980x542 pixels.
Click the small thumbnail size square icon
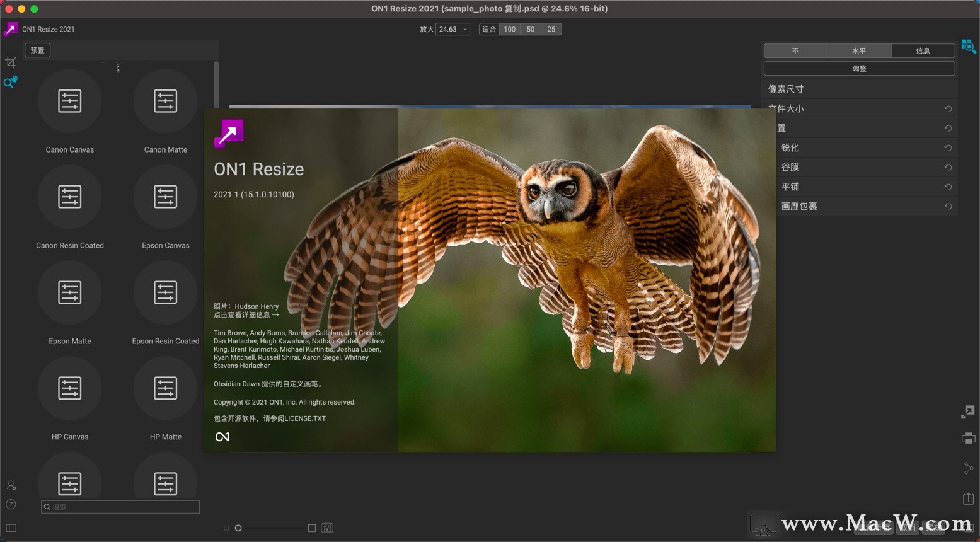pyautogui.click(x=226, y=528)
